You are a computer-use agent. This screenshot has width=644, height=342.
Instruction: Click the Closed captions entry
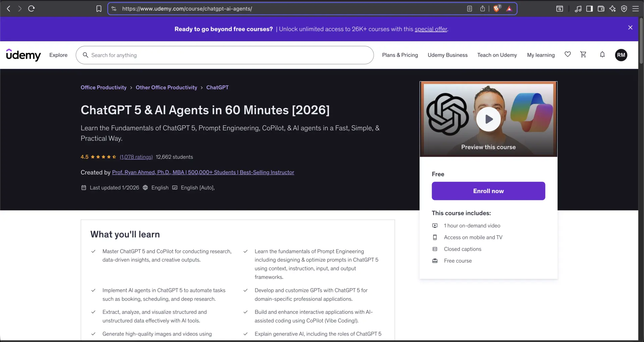[x=463, y=249]
